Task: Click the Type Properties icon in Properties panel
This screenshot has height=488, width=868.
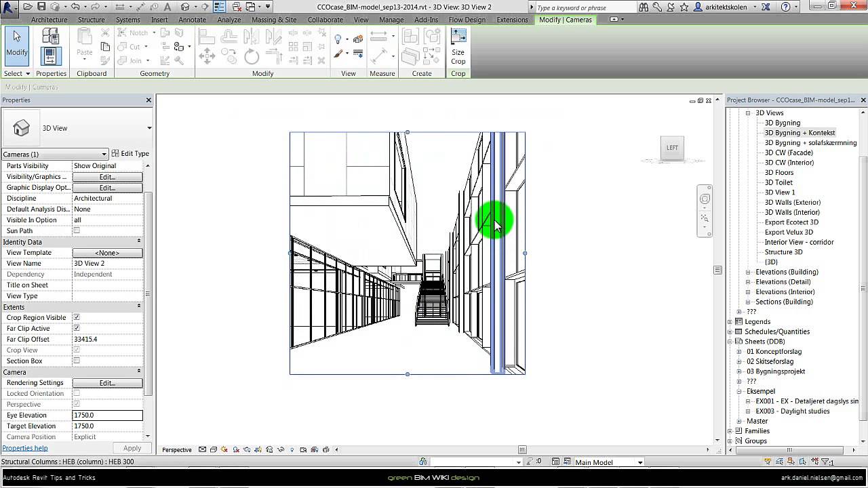Action: click(51, 36)
